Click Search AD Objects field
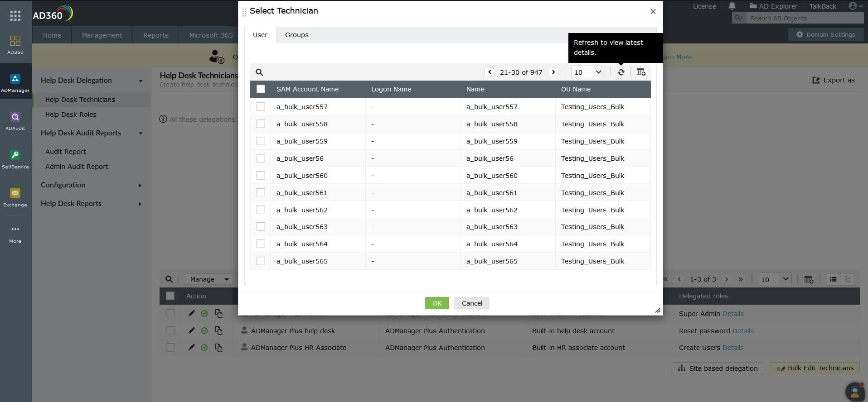Viewport: 868px width, 402px height. 805,18
